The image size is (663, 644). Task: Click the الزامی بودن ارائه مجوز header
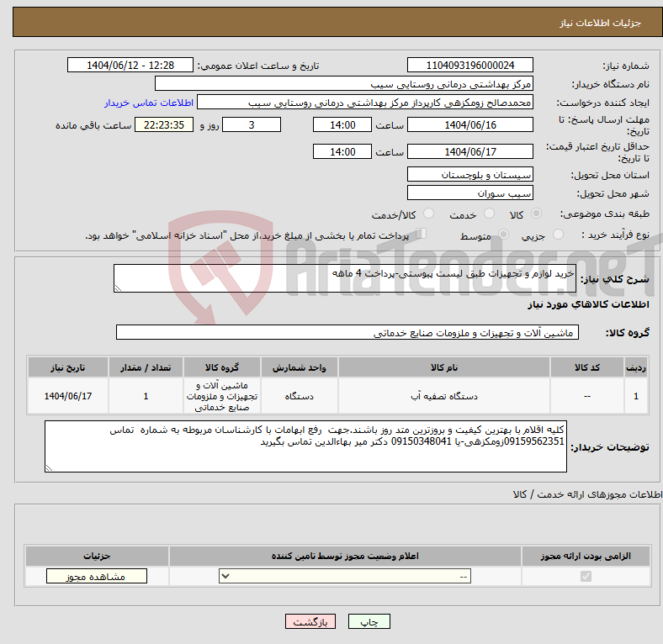(586, 556)
